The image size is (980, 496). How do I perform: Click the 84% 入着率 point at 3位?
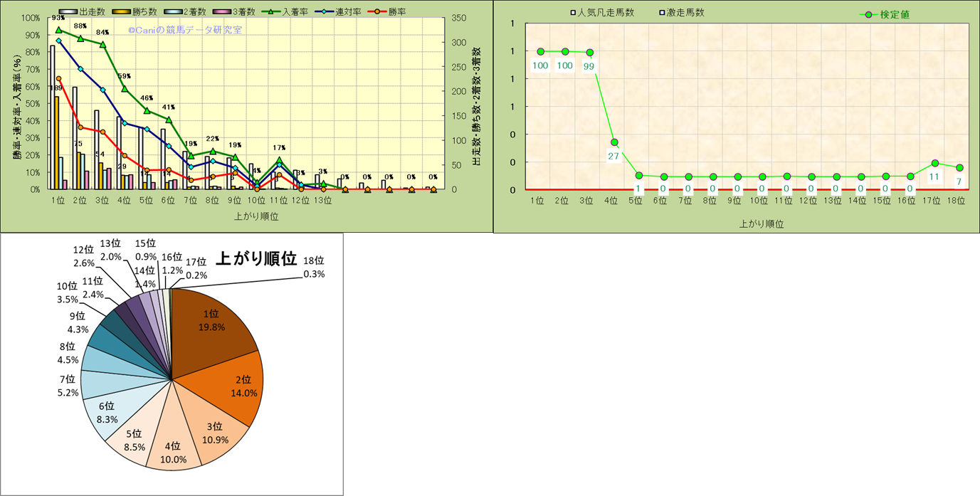(102, 45)
